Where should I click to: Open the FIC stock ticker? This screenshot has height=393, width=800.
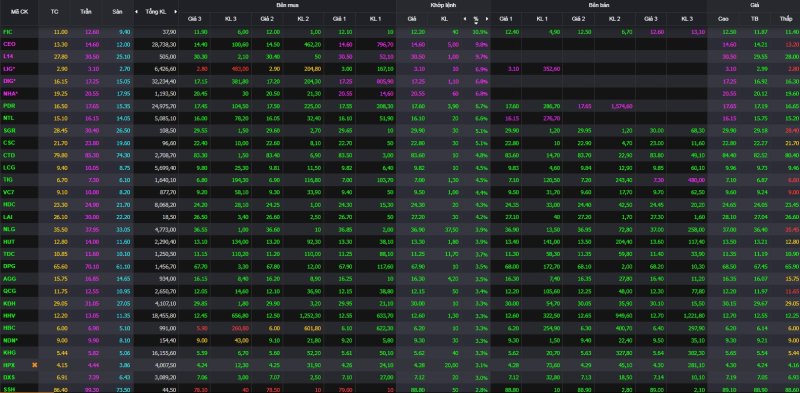point(8,32)
